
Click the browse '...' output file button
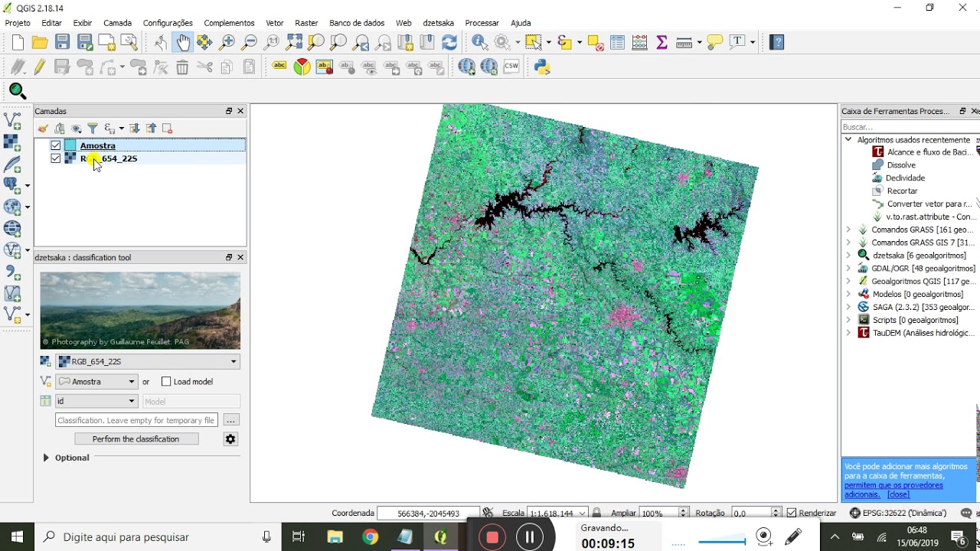coord(230,420)
